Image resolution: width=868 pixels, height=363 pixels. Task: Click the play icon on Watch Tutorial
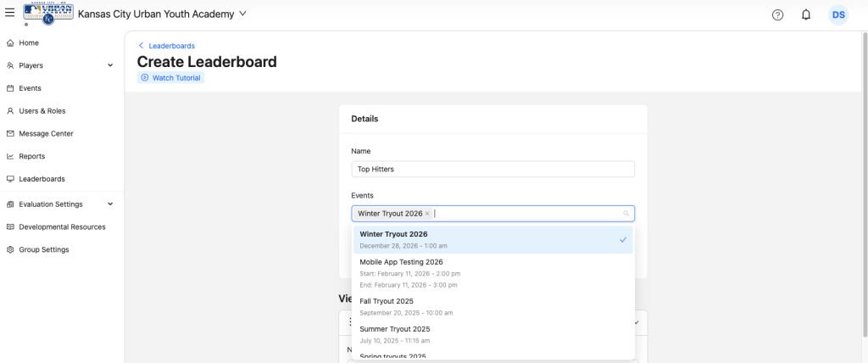click(x=145, y=78)
